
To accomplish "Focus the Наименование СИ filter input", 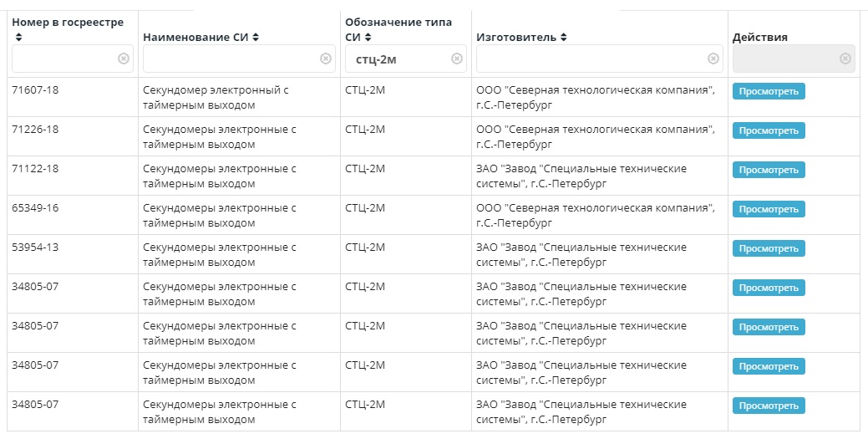I will tap(230, 59).
